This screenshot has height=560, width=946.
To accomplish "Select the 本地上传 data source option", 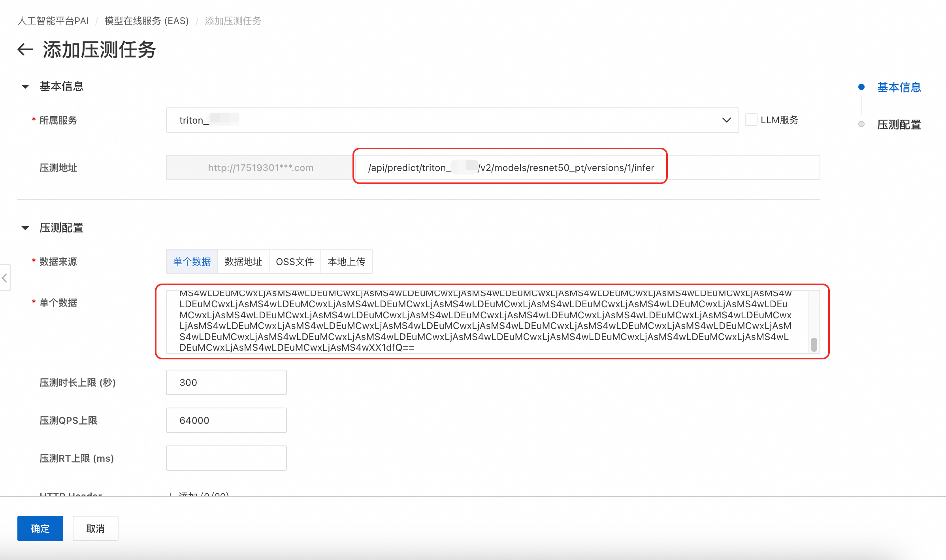I will [x=346, y=261].
